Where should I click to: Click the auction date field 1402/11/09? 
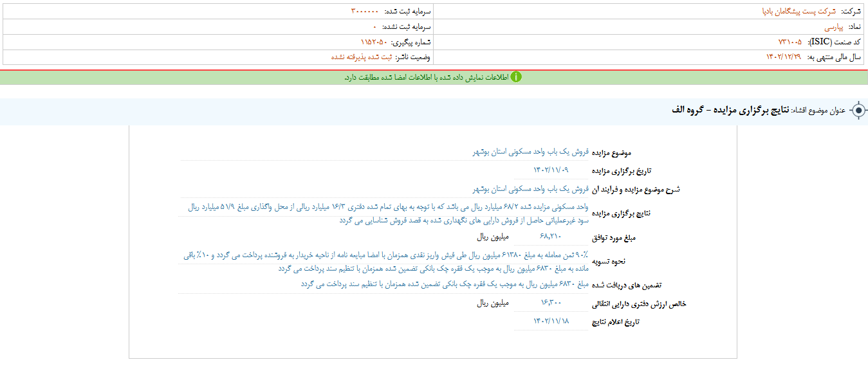pyautogui.click(x=551, y=170)
